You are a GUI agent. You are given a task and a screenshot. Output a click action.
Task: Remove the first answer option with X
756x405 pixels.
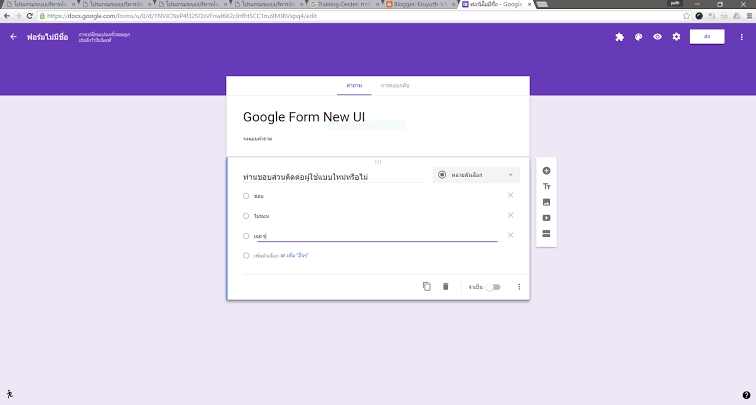point(510,195)
